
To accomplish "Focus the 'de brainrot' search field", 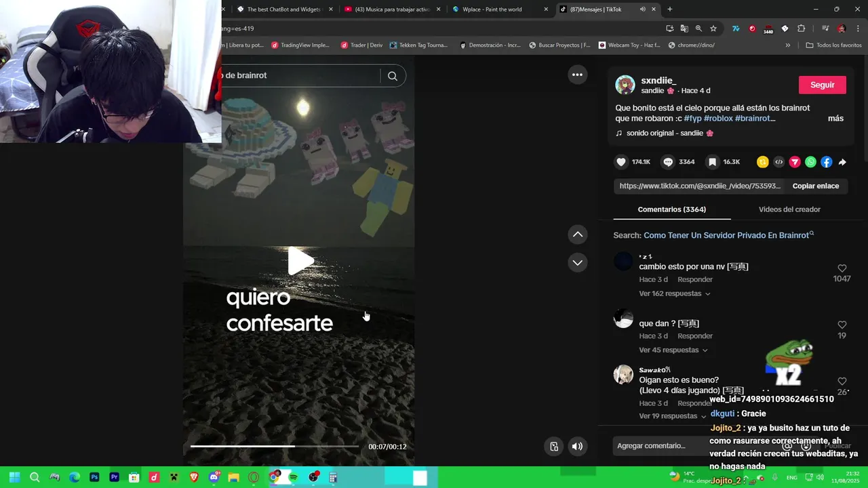I will [x=300, y=75].
